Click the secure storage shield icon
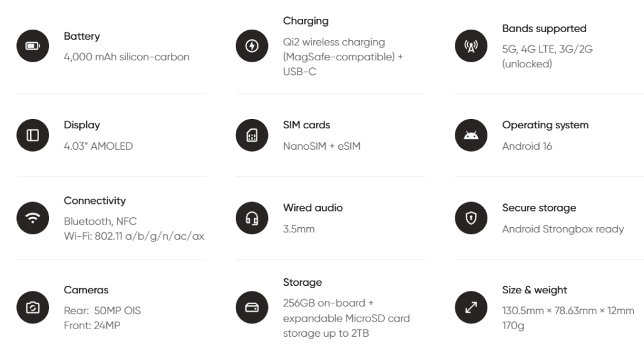This screenshot has height=355, width=644. [470, 218]
